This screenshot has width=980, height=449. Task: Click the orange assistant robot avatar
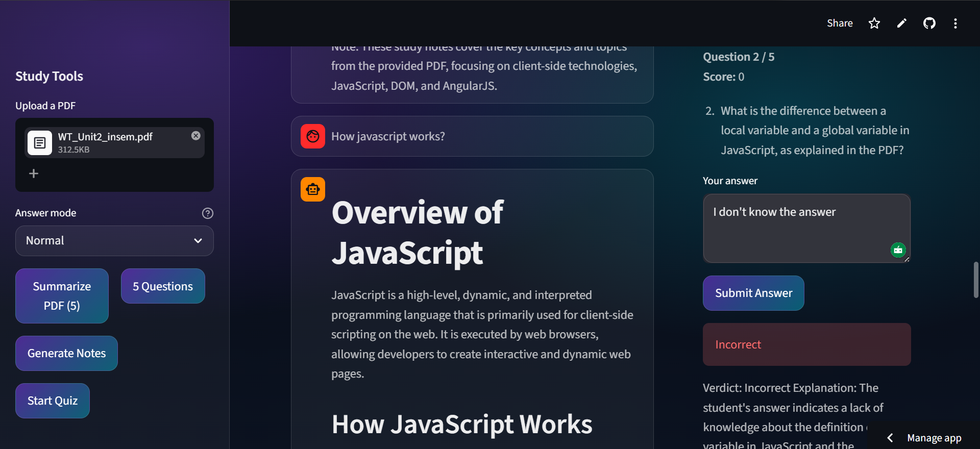(x=313, y=189)
